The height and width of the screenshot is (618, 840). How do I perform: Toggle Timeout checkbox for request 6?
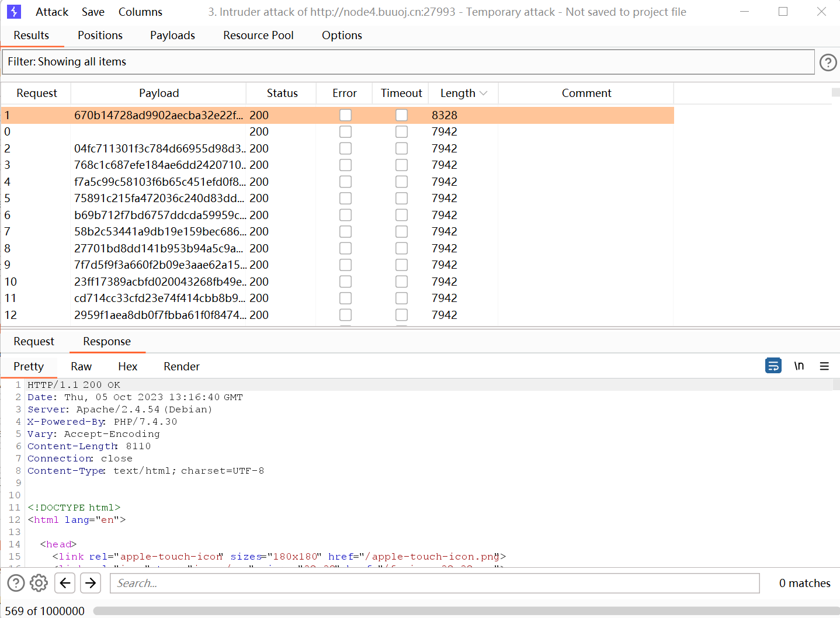[401, 215]
